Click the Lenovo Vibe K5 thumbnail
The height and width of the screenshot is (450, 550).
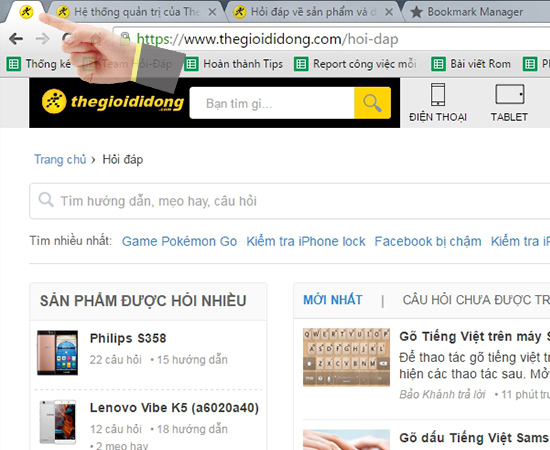pyautogui.click(x=58, y=422)
